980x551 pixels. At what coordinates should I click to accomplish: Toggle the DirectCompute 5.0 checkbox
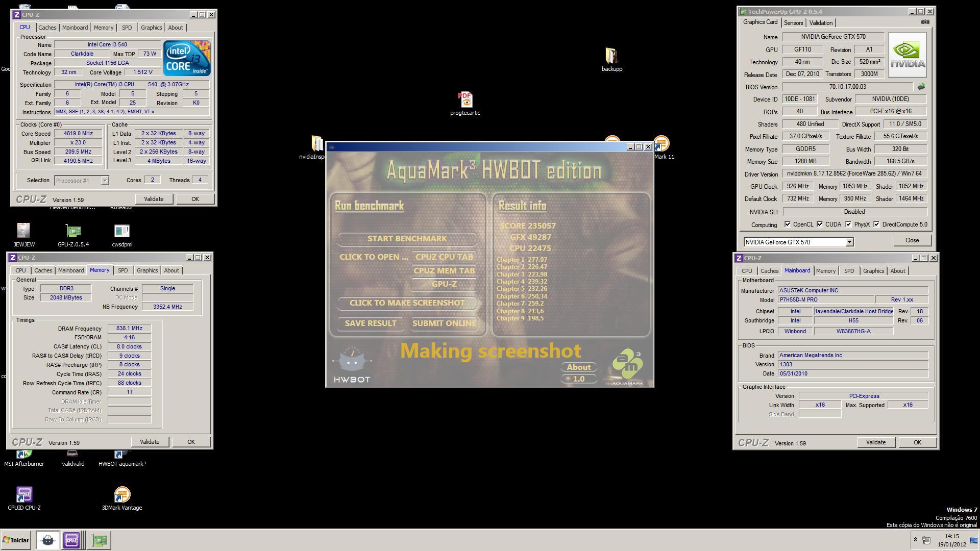pos(876,224)
